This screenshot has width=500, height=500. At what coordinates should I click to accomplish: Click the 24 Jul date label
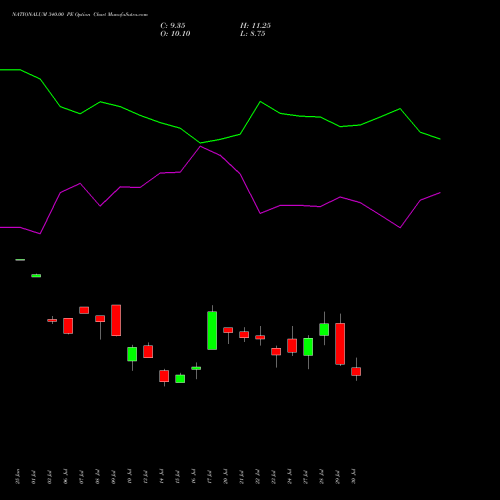pyautogui.click(x=289, y=477)
